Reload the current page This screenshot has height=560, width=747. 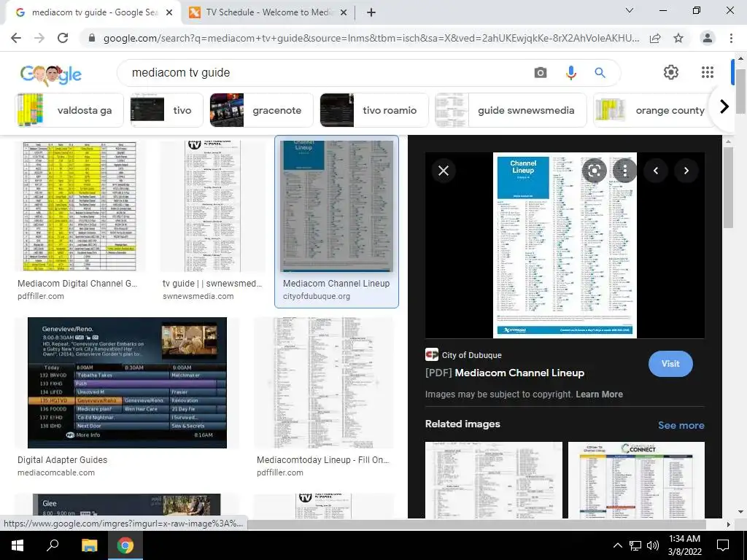[63, 38]
